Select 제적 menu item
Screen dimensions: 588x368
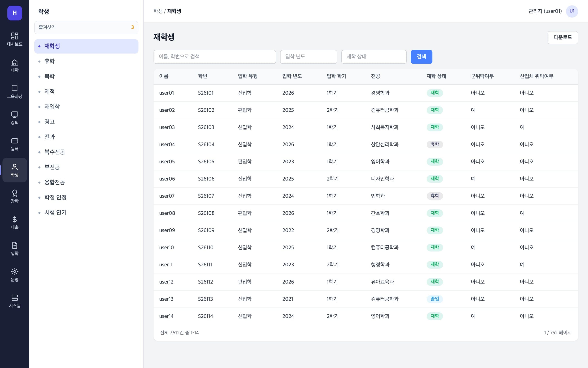pos(86,92)
